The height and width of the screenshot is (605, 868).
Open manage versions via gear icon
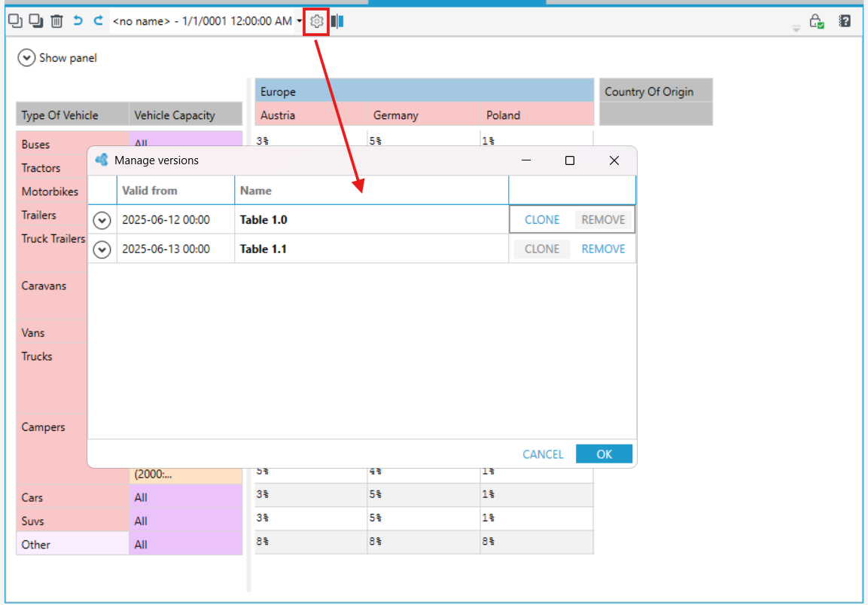(x=317, y=22)
